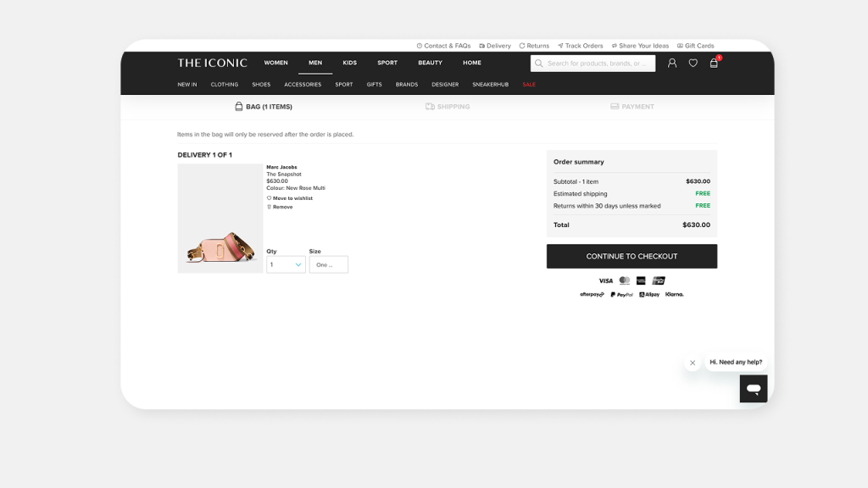Image resolution: width=868 pixels, height=488 pixels.
Task: Click the Afterpay logo
Action: coord(592,294)
